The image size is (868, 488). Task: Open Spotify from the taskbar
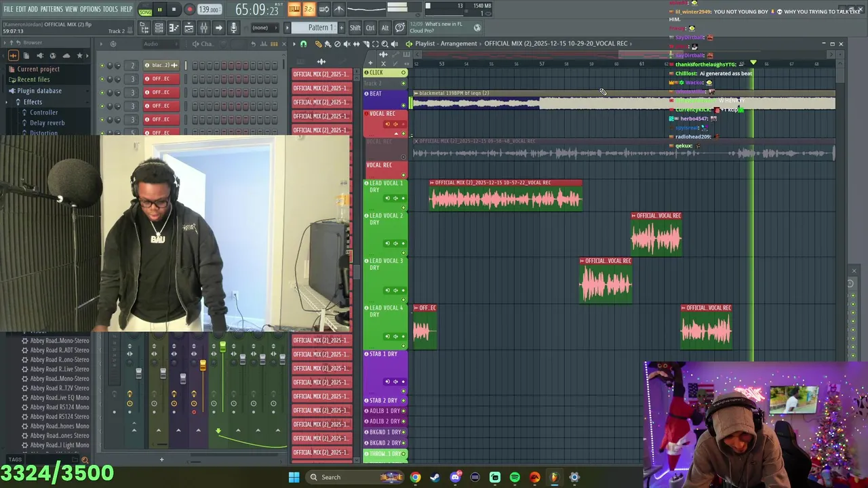point(515,477)
